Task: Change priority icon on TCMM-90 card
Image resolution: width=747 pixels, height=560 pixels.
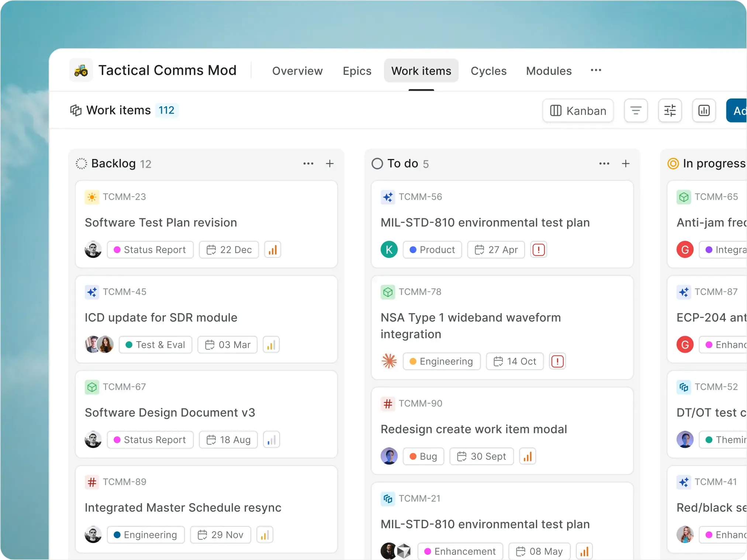Action: (528, 457)
